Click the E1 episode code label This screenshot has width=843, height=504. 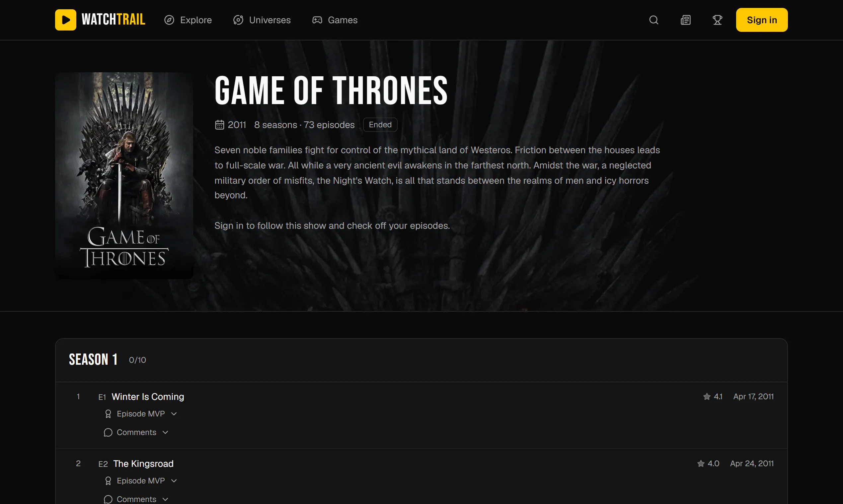(x=102, y=397)
